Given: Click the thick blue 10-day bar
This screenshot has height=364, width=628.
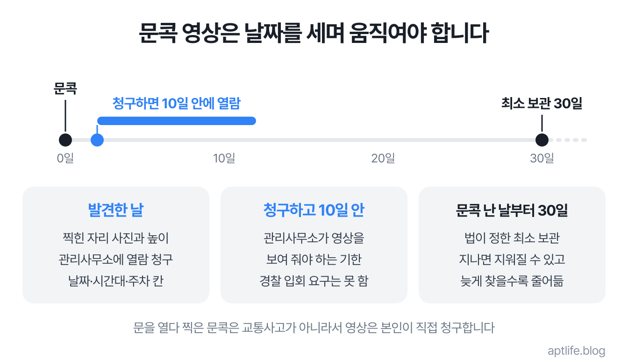Looking at the screenshot, I should click(x=177, y=121).
